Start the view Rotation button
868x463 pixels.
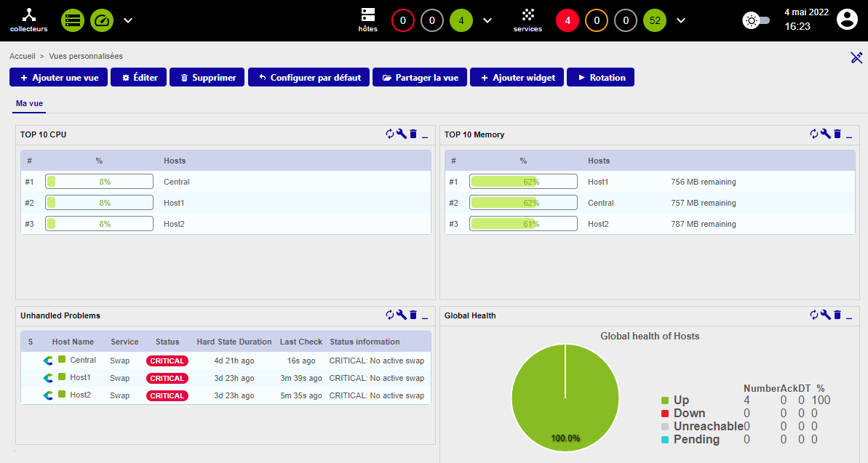[x=601, y=77]
